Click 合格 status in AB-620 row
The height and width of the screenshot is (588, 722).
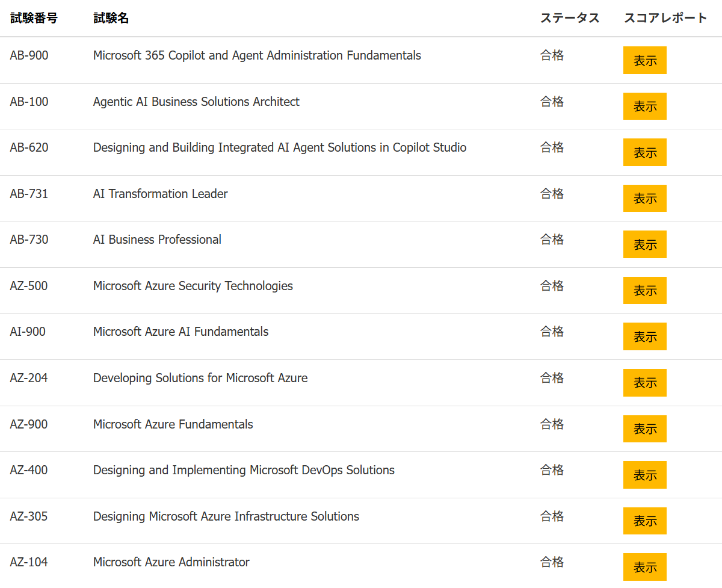pyautogui.click(x=552, y=147)
